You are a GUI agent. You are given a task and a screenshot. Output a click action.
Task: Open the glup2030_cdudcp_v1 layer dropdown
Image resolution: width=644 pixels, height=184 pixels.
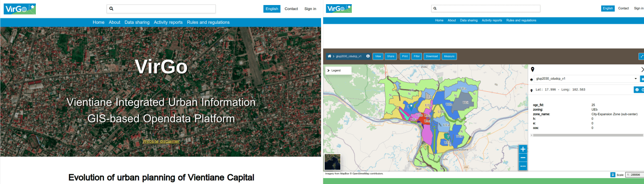586,78
